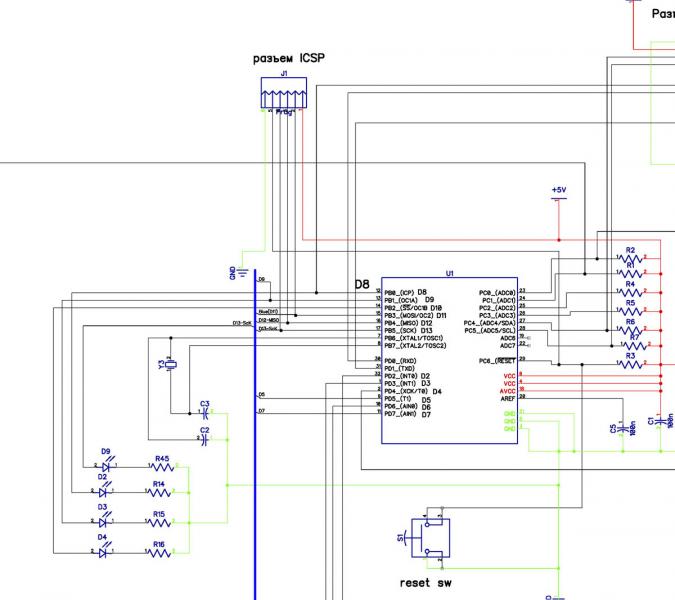Select the U1 microcontroller body
This screenshot has width=675, height=600.
(449, 360)
